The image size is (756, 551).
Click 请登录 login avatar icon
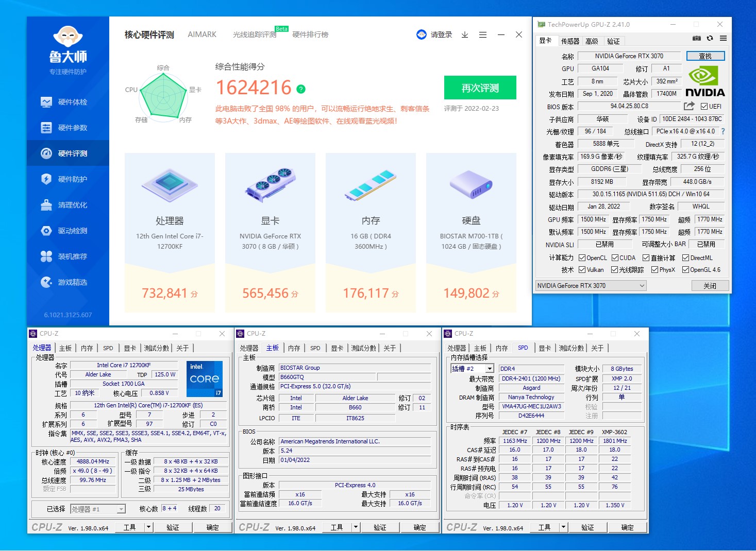[x=422, y=35]
